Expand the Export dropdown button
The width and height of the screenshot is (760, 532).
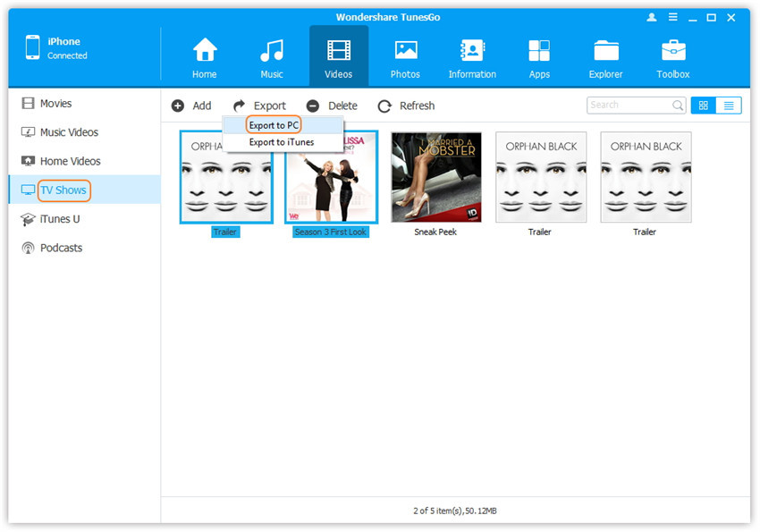click(x=260, y=106)
